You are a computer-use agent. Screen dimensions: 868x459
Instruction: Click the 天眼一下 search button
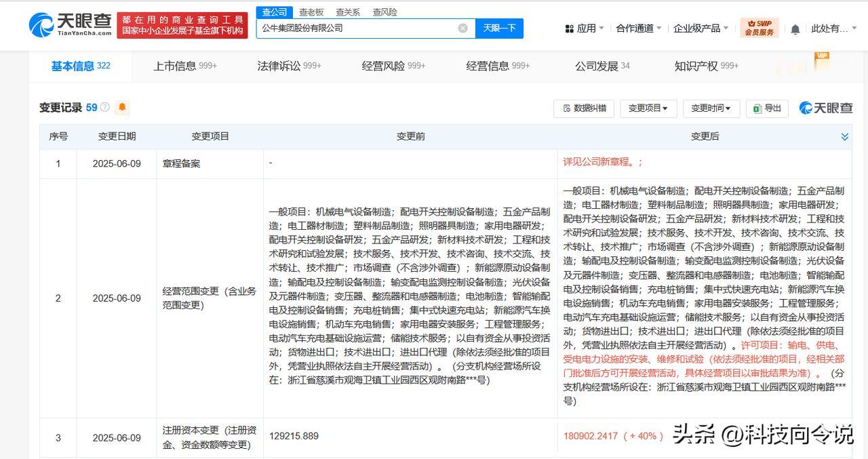click(500, 28)
